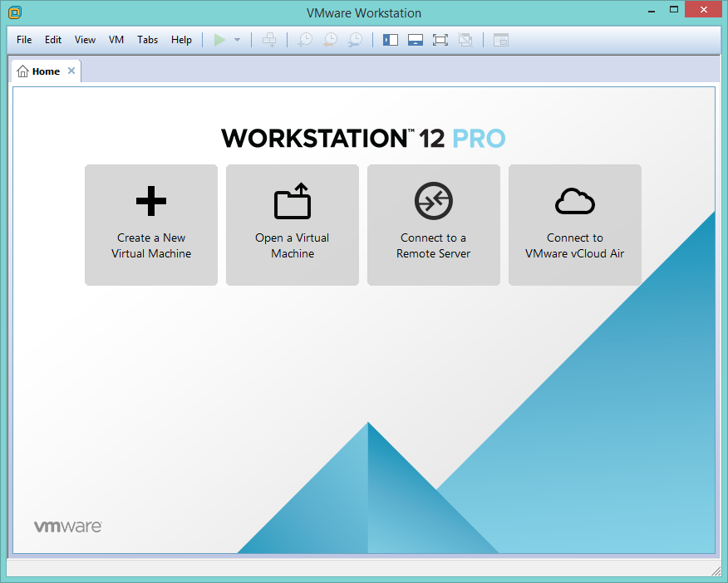Toggle the thumbnail bar icon

(416, 40)
